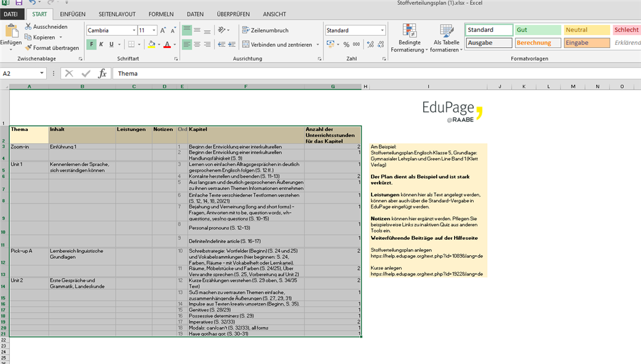The image size is (641, 364).
Task: Click Ausschneiden scissors icon
Action: pos(28,26)
